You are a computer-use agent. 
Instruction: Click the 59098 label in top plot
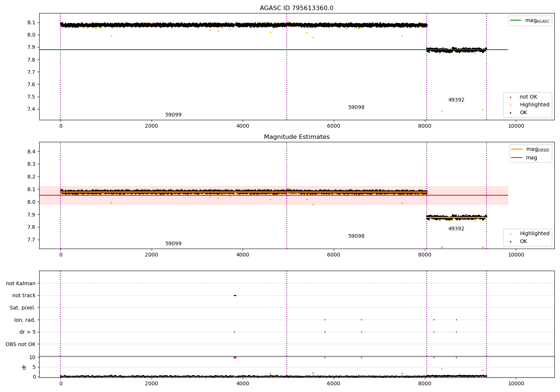356,108
